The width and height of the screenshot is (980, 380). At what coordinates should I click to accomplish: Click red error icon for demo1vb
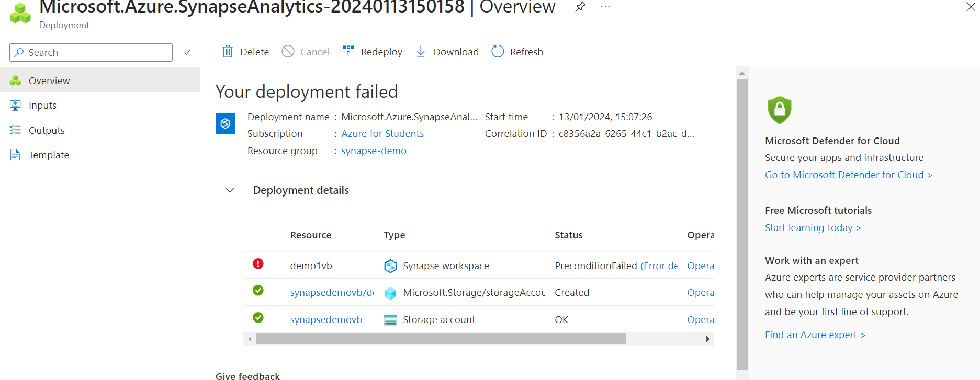(258, 263)
